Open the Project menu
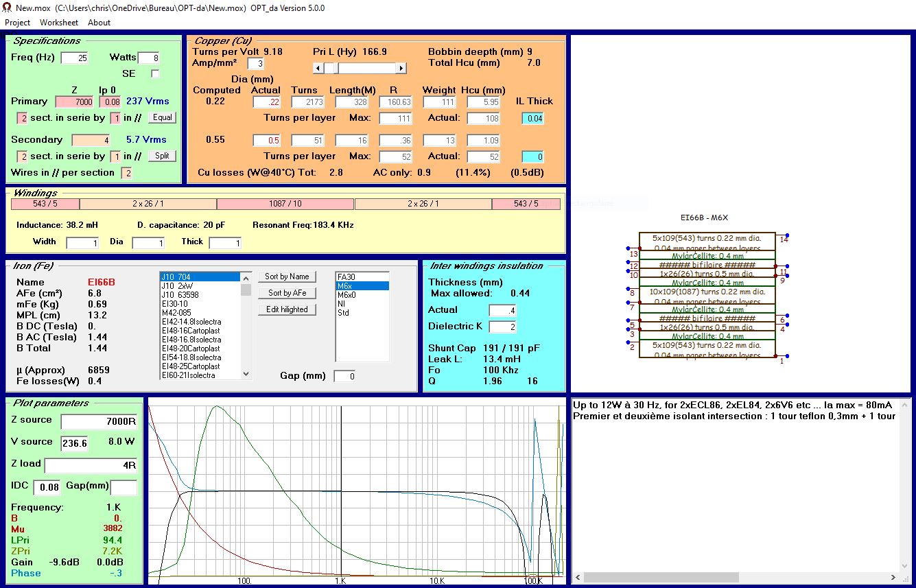This screenshot has height=588, width=916. pos(18,23)
